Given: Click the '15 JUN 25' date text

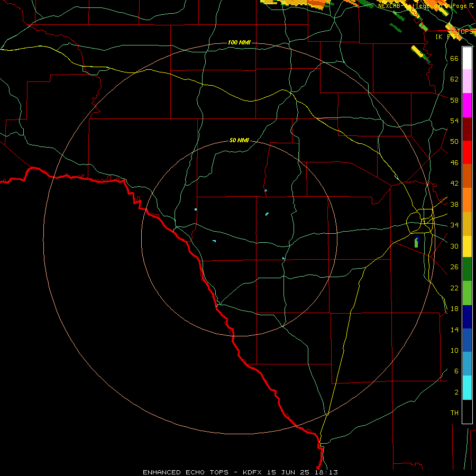Looking at the screenshot, I should pos(288,472).
